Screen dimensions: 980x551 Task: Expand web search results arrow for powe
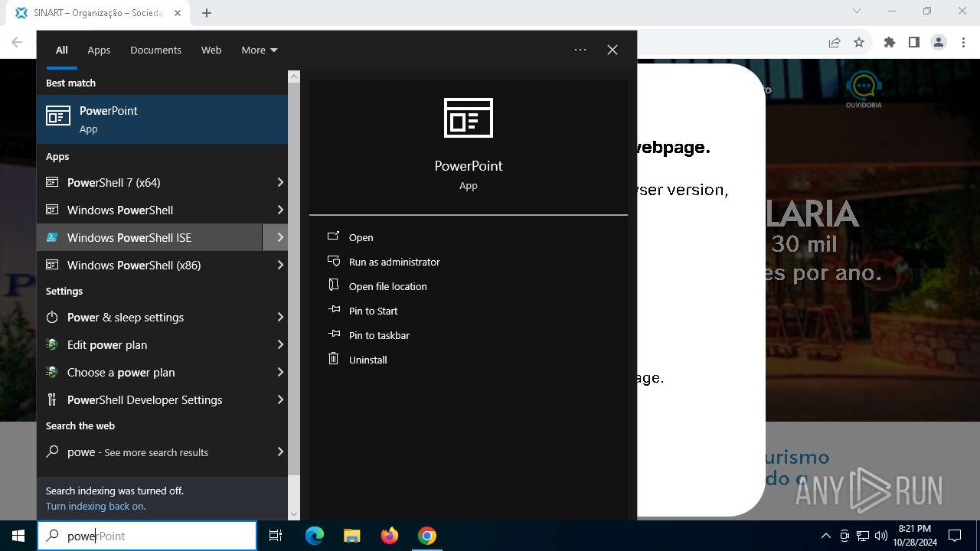280,452
